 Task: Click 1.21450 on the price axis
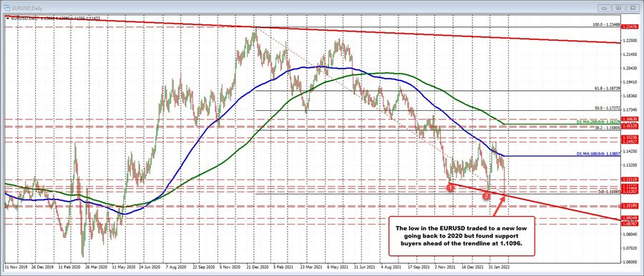630,54
